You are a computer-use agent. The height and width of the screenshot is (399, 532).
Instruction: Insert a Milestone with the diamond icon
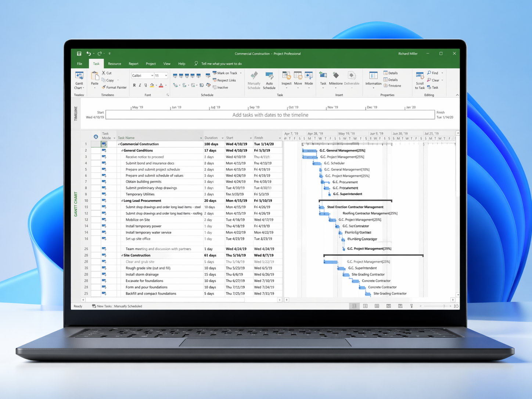(336, 75)
